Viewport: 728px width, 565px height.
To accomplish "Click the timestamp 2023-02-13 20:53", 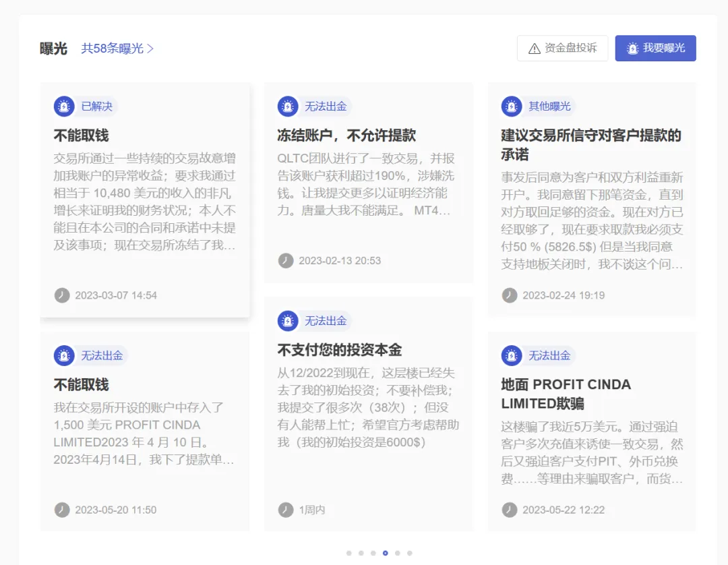I will coord(340,261).
